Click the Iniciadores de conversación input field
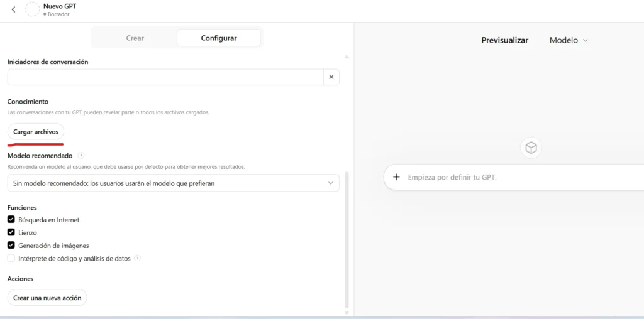Viewport: 644px width, 319px height. click(x=165, y=77)
